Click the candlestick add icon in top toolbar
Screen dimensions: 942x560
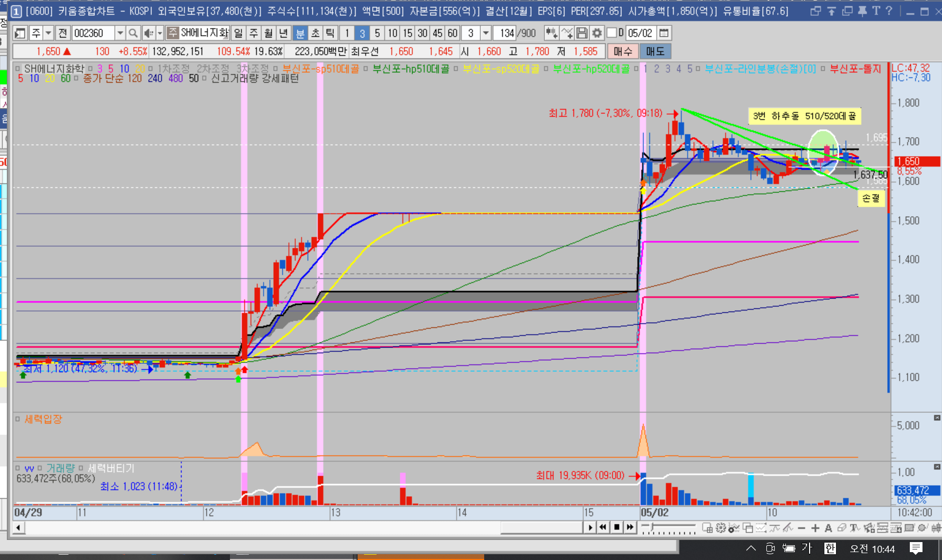click(551, 33)
